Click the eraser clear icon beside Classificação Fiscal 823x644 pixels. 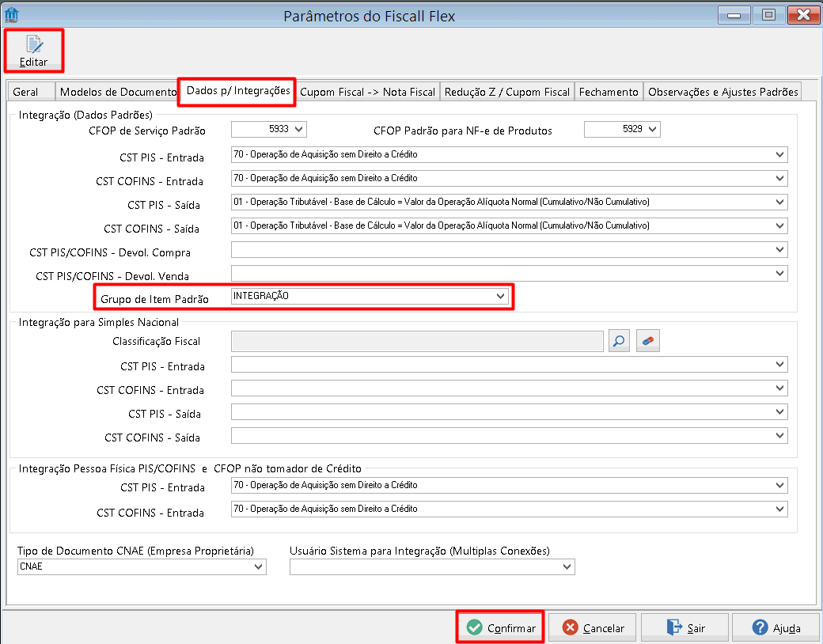tap(647, 341)
